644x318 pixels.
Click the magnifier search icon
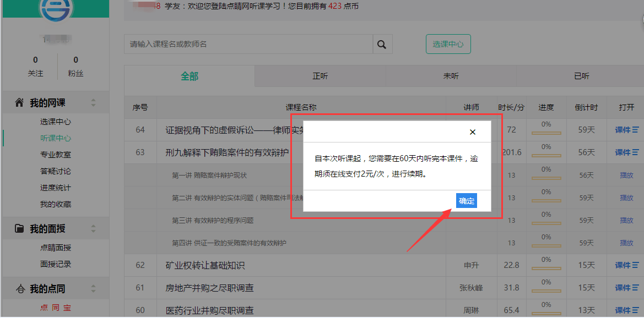(381, 45)
